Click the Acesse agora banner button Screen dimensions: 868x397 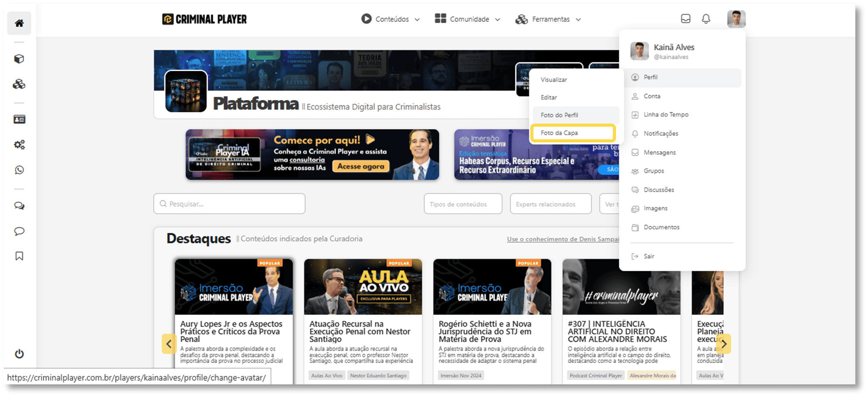[x=360, y=166]
